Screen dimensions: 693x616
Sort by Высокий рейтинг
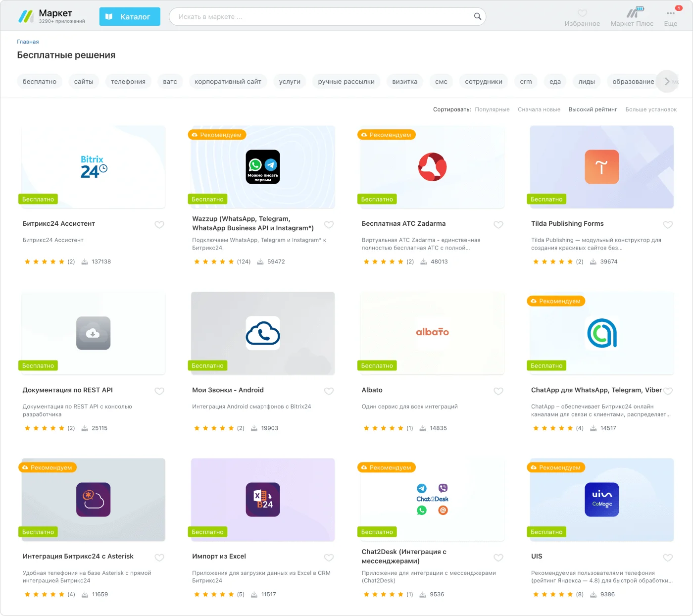(593, 109)
